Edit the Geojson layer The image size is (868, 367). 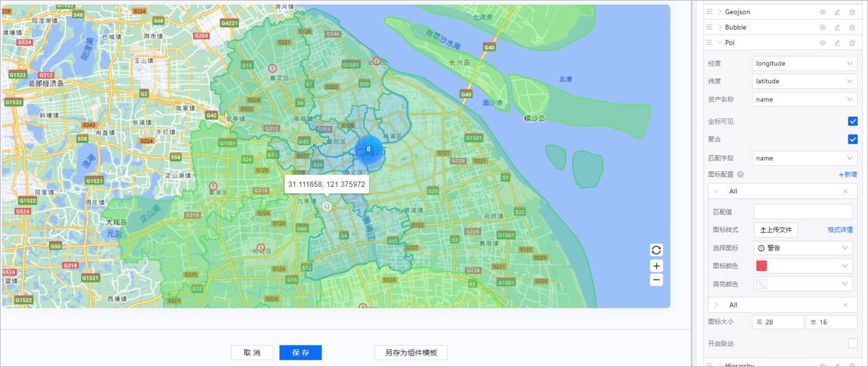838,12
